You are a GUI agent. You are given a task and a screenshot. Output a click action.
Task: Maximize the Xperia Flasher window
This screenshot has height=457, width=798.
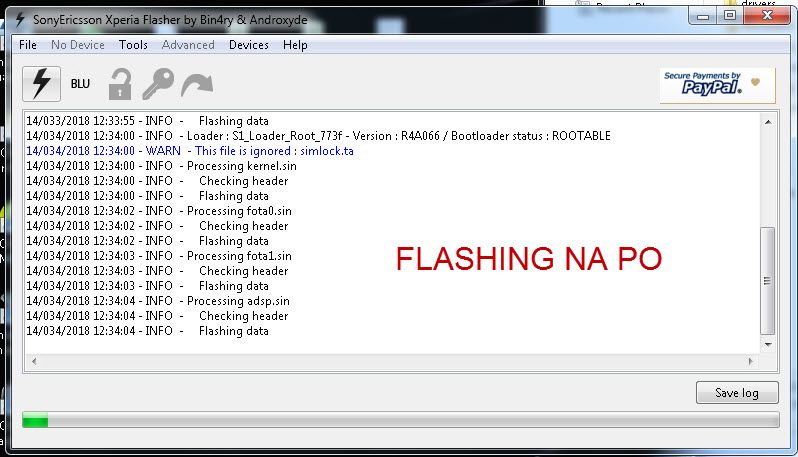point(729,16)
